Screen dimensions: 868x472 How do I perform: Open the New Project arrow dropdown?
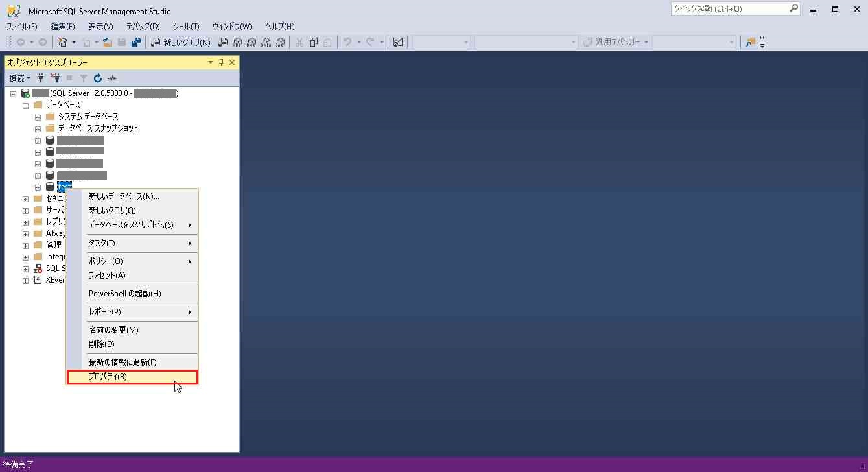pyautogui.click(x=74, y=42)
